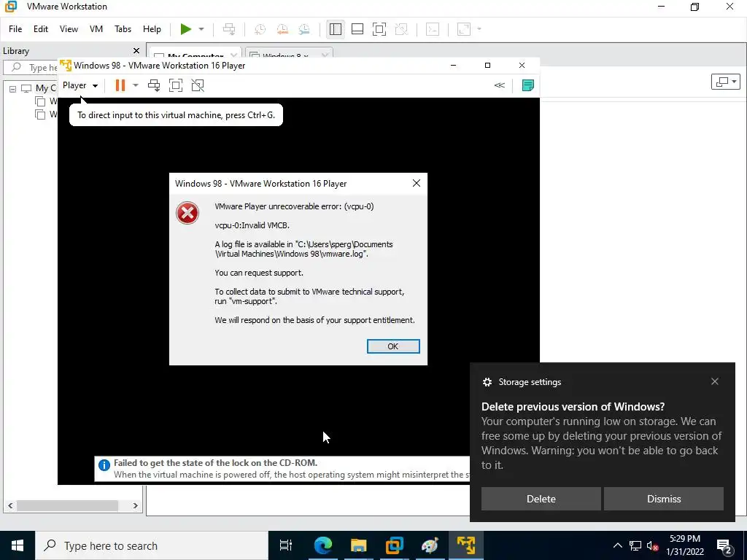Show hidden system tray icons

click(617, 545)
